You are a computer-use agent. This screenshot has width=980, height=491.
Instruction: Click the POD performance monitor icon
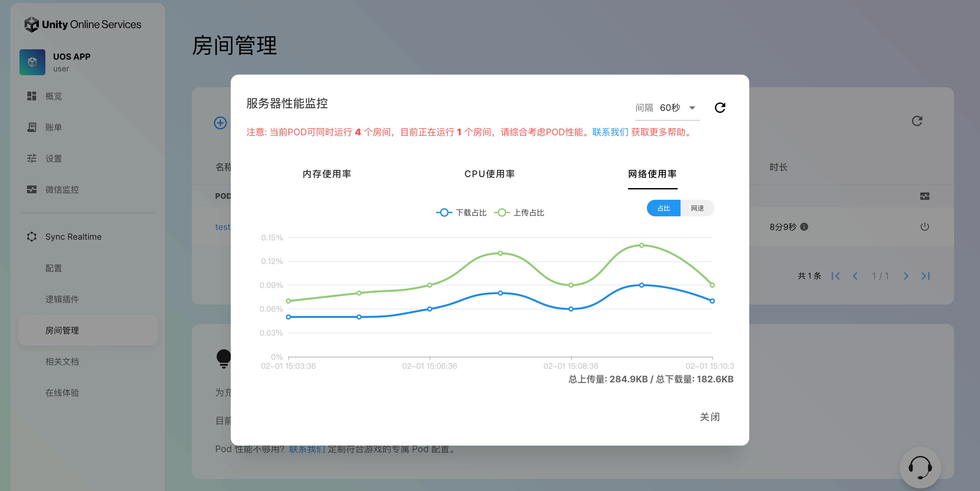[x=925, y=196]
